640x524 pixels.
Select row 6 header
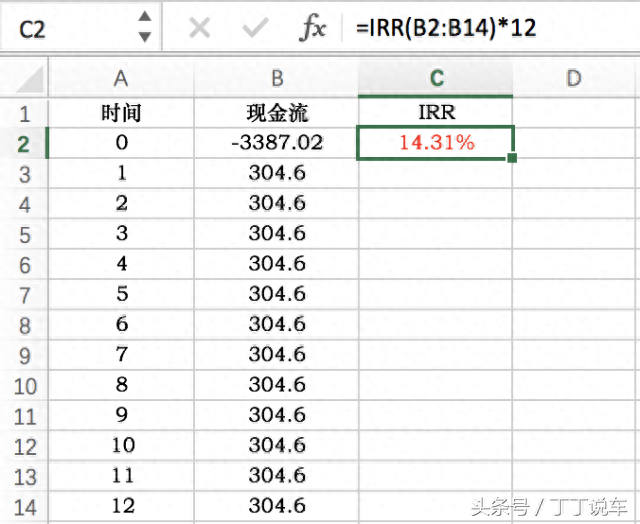click(x=24, y=265)
